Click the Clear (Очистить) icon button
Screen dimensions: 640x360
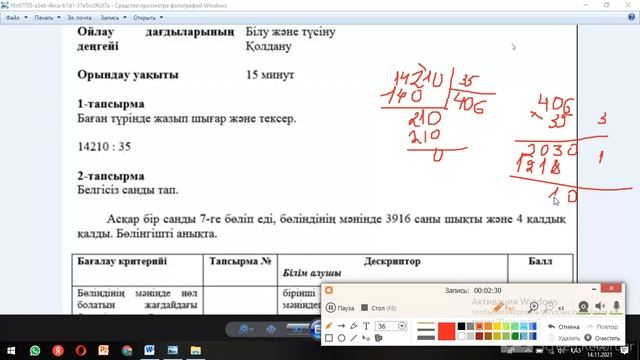tap(588, 338)
